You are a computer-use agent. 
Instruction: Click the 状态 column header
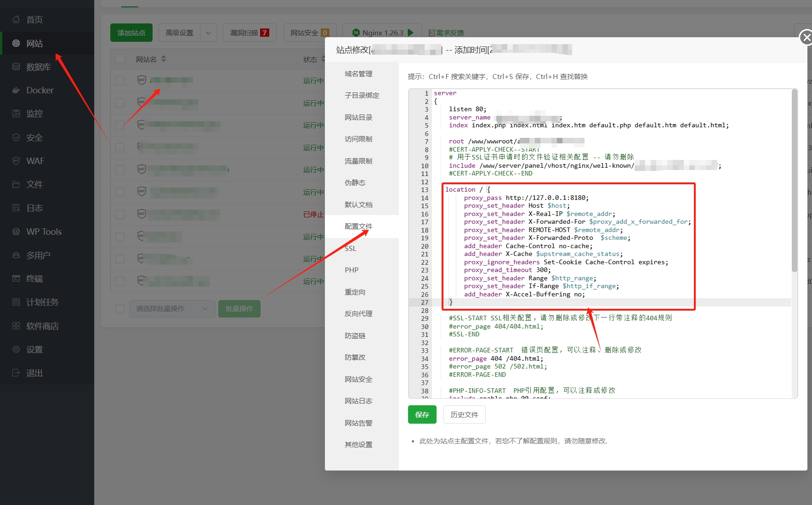click(x=310, y=59)
